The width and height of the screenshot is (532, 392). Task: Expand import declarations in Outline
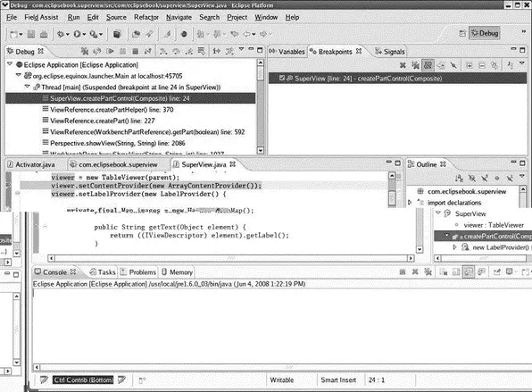(410, 203)
